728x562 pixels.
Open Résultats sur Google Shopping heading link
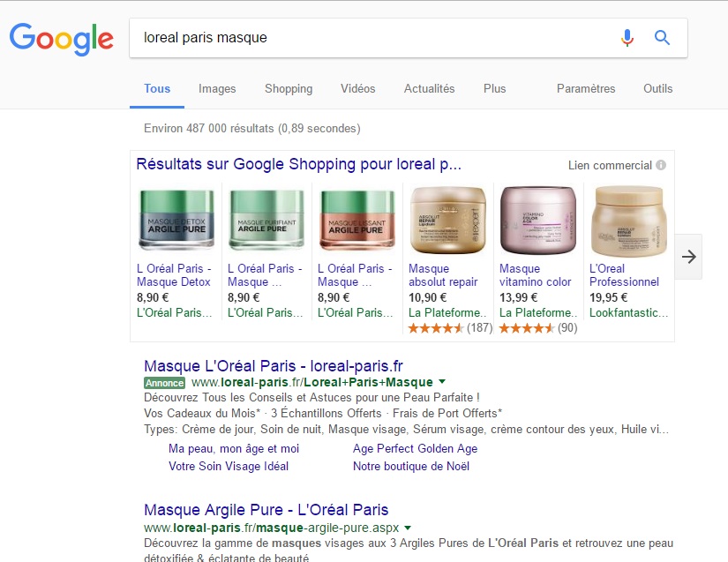coord(299,164)
